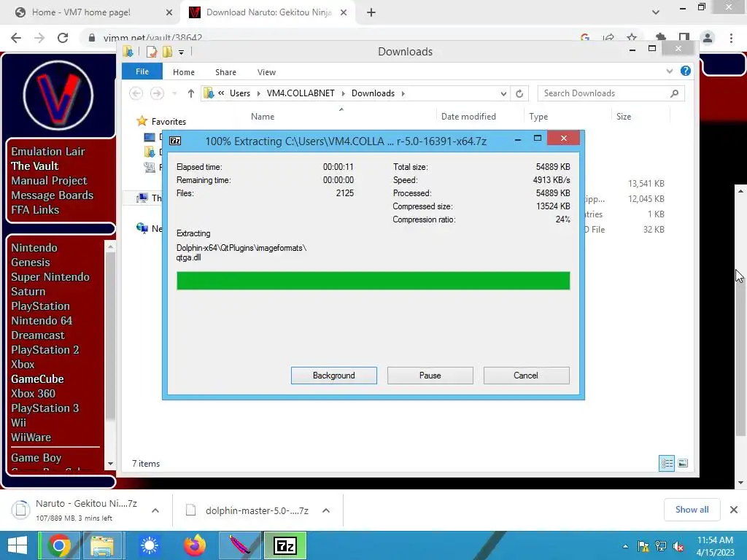Click VM4.COLLABNET breadcrumb segment
The image size is (747, 560).
click(301, 93)
